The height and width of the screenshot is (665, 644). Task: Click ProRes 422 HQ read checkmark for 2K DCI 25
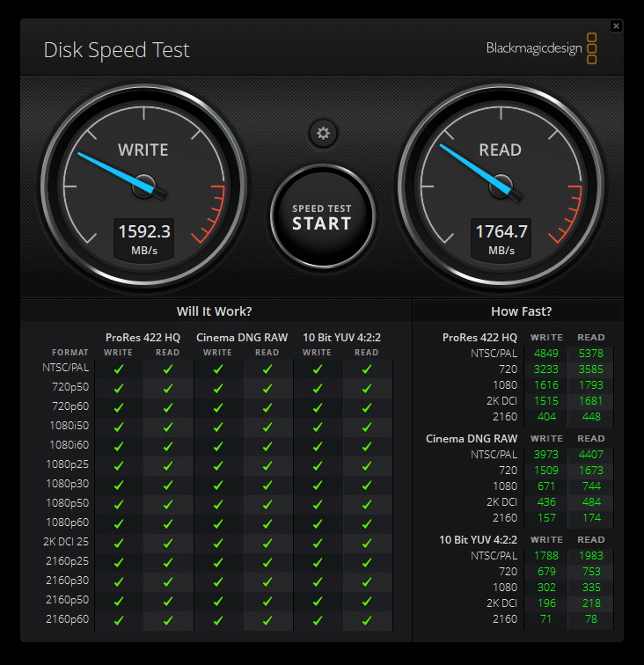click(168, 543)
